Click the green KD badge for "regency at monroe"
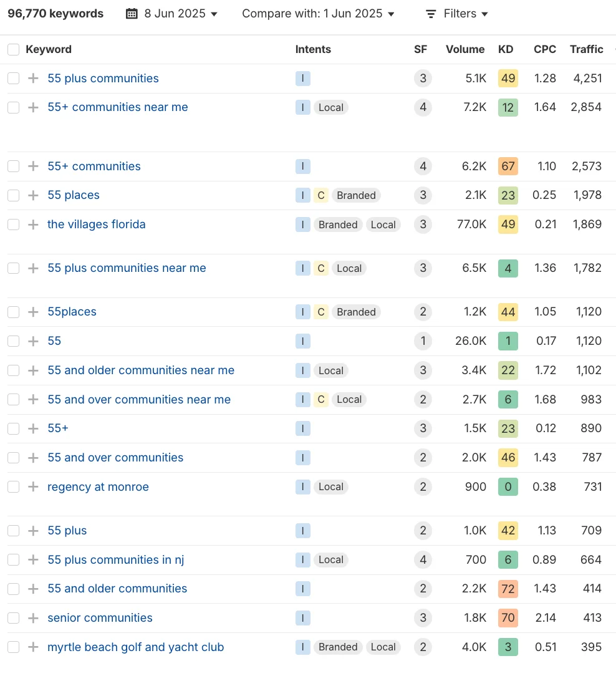The height and width of the screenshot is (676, 616). click(x=508, y=487)
